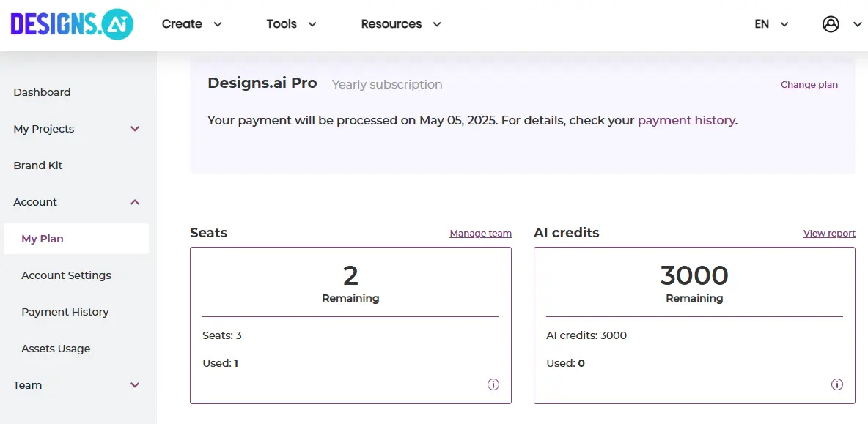Click the AI credits info icon
868x424 pixels.
coord(837,384)
